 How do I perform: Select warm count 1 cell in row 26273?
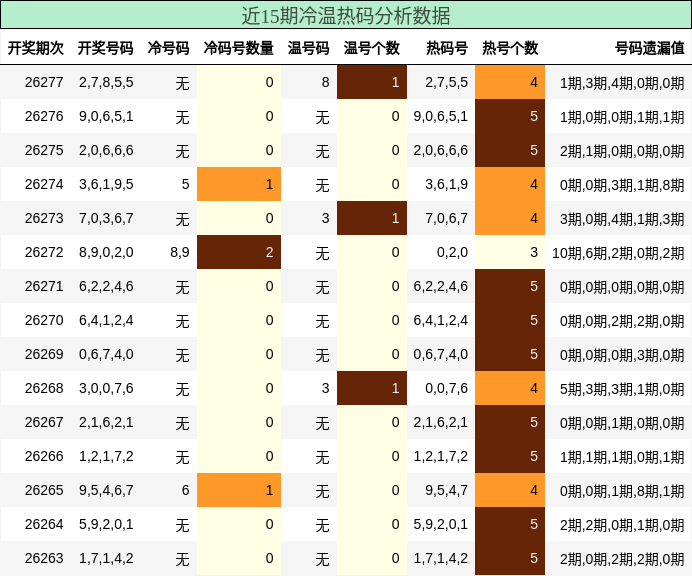click(372, 218)
